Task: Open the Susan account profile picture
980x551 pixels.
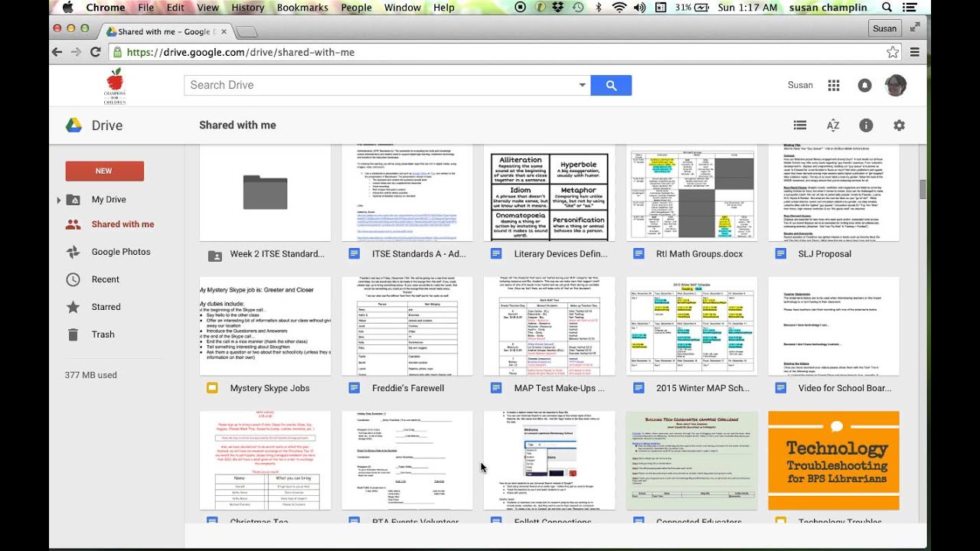Action: tap(895, 86)
